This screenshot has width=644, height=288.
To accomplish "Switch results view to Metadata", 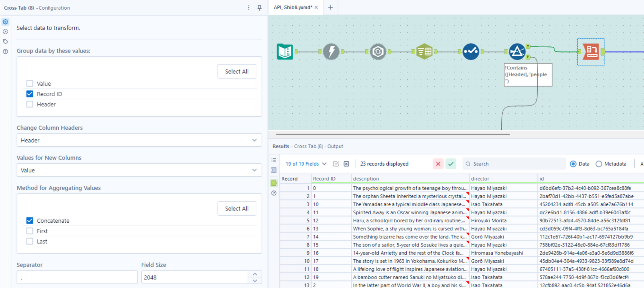I will point(599,164).
